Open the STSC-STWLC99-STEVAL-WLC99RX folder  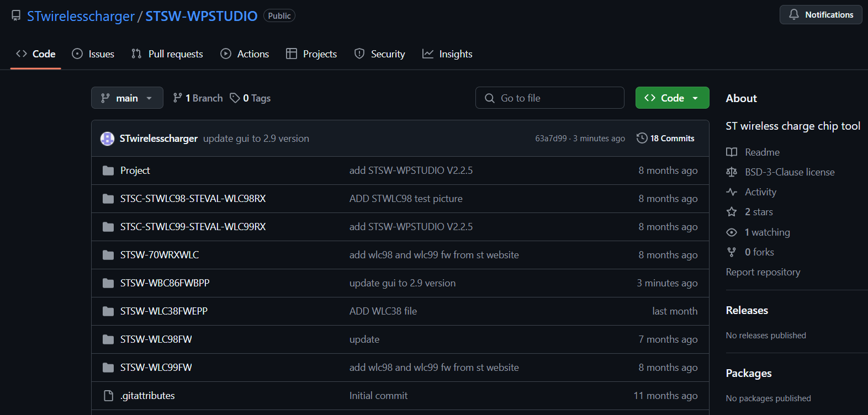point(193,227)
